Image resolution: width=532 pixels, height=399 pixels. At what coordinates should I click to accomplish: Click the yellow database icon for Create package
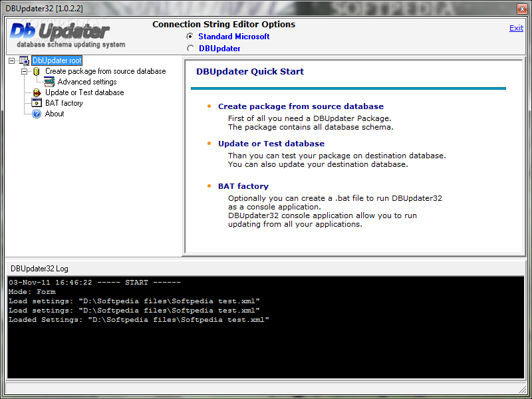pyautogui.click(x=37, y=72)
